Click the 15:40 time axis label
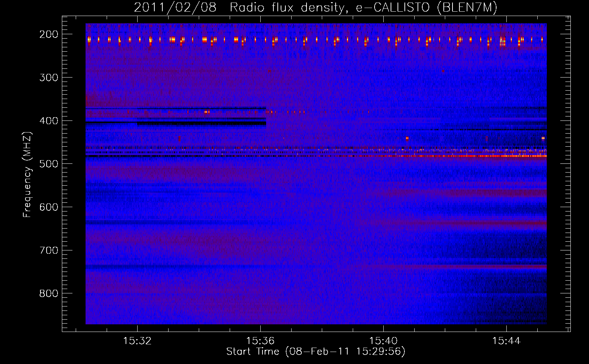This screenshot has height=364, width=589. point(383,341)
